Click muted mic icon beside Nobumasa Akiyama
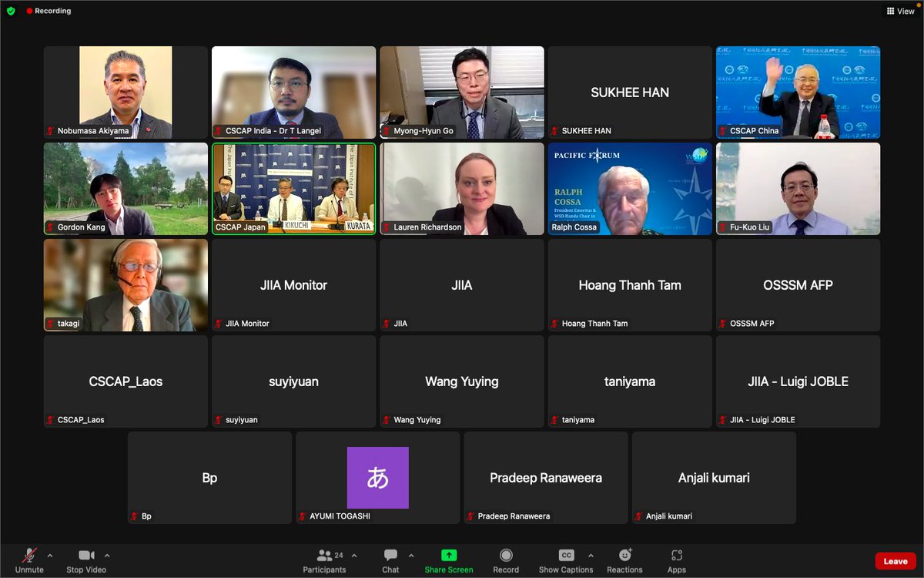The width and height of the screenshot is (924, 578). point(51,131)
